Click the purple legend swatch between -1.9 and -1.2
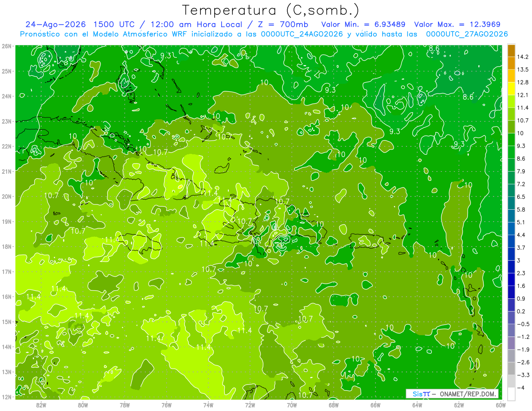 511,343
